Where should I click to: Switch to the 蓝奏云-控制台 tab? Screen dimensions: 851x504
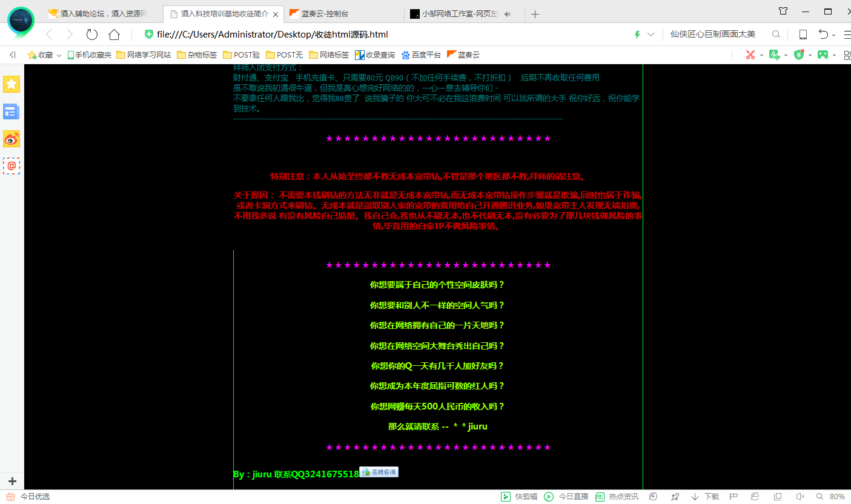(x=327, y=14)
